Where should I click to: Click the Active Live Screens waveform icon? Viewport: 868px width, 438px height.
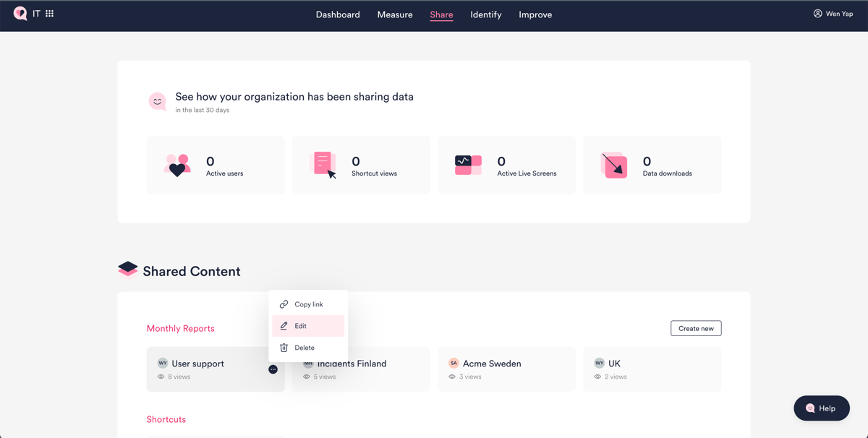coord(469,164)
